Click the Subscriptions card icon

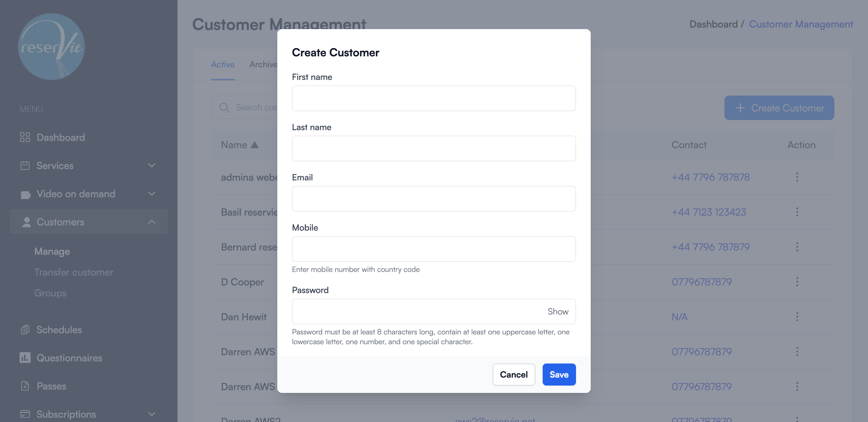click(25, 414)
